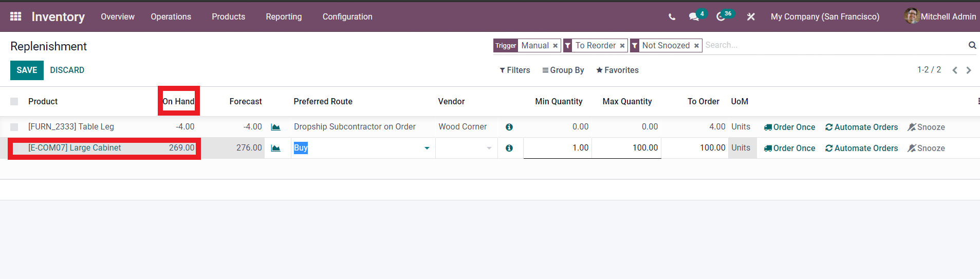This screenshot has width=980, height=279.
Task: Open the Overview menu
Action: [118, 16]
